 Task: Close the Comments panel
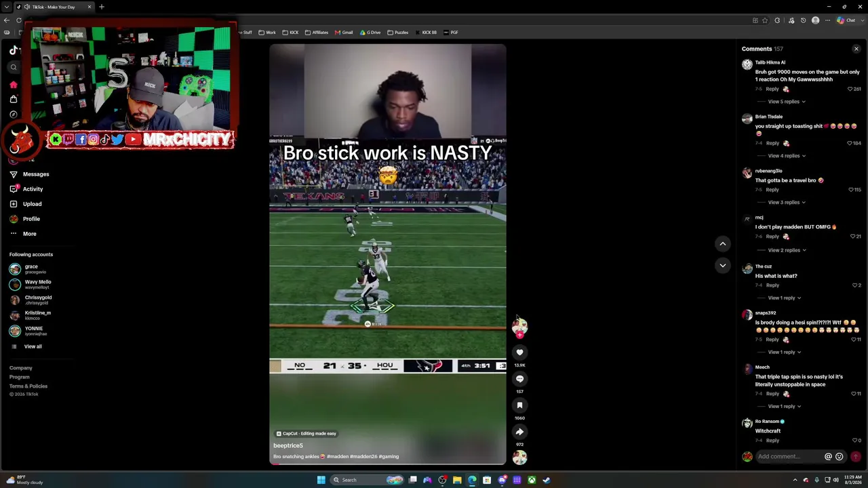coord(856,49)
